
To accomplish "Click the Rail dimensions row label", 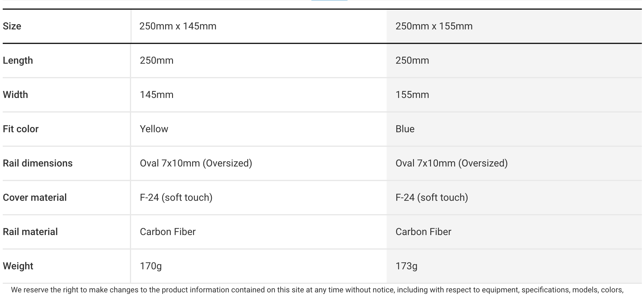I will (38, 163).
